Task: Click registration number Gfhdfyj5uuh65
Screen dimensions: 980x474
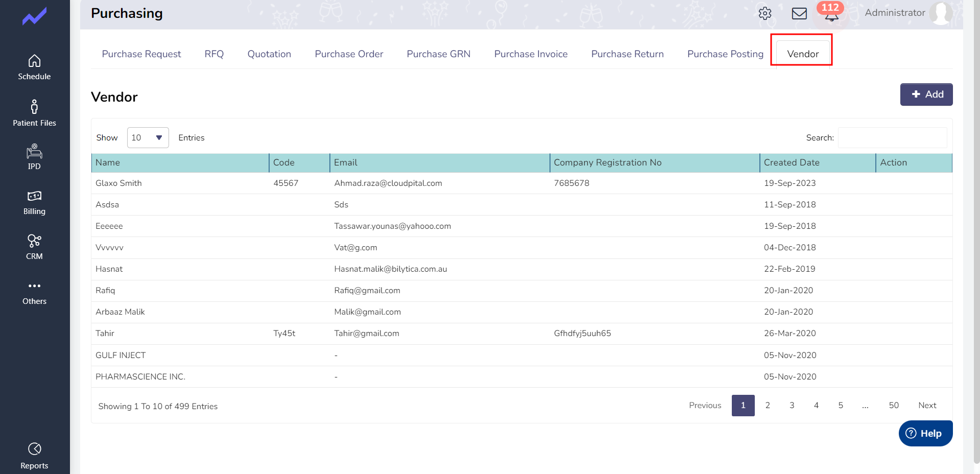Action: pyautogui.click(x=582, y=334)
